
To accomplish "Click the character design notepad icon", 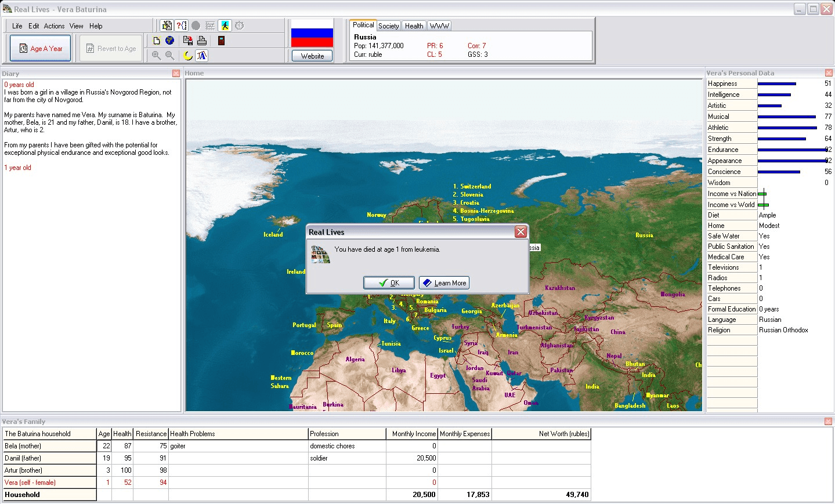I will (x=167, y=26).
